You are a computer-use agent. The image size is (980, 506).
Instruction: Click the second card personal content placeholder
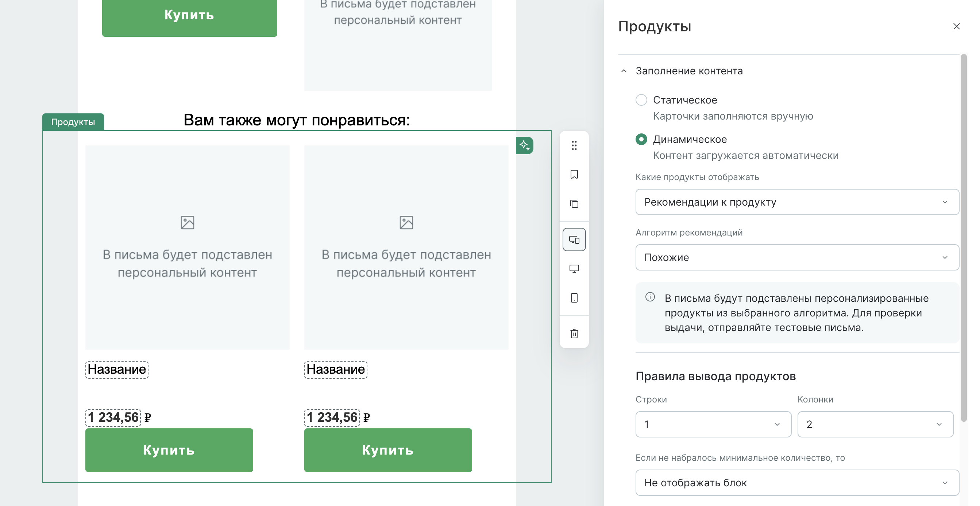click(x=406, y=247)
